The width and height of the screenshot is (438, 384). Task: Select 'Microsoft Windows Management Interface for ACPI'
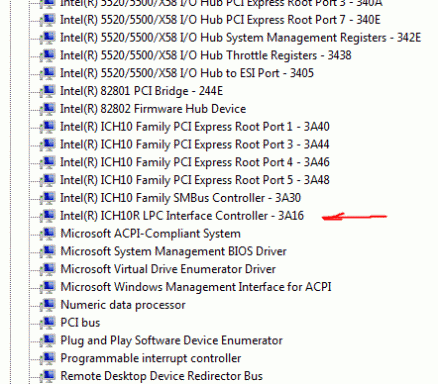click(x=196, y=287)
